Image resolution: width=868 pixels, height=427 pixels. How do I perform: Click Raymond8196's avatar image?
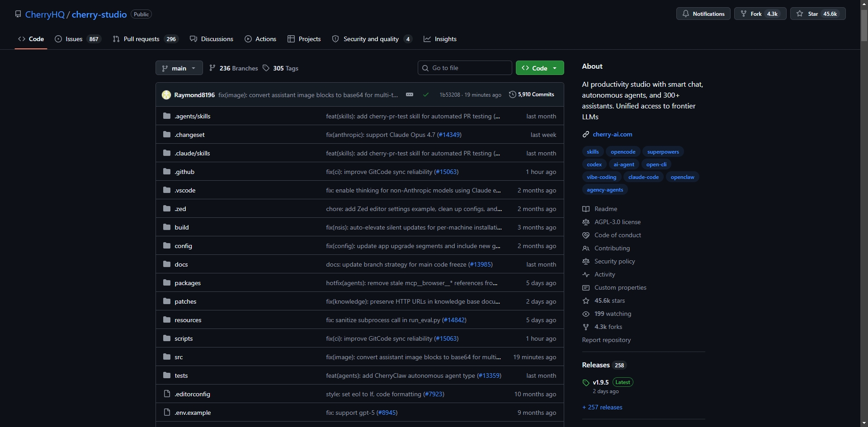[x=166, y=95]
